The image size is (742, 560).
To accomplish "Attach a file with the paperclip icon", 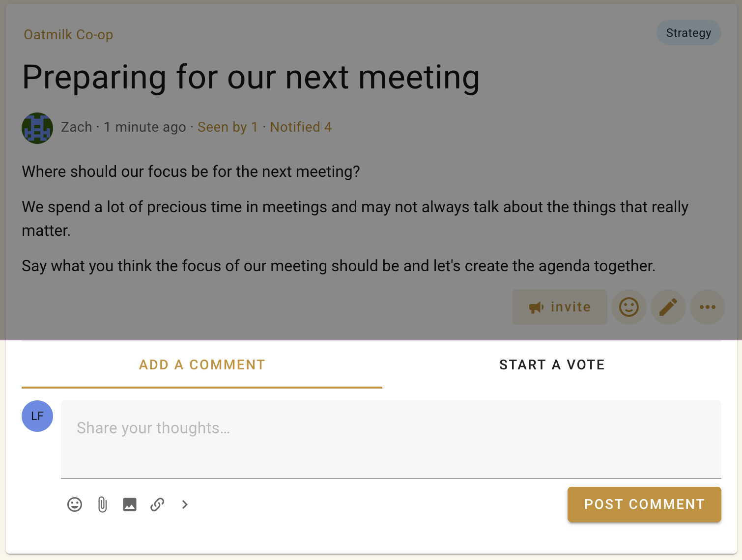I will point(102,504).
